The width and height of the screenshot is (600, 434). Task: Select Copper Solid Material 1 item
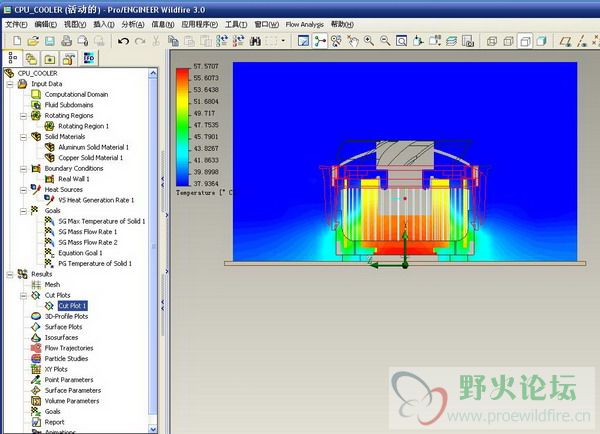pos(91,158)
